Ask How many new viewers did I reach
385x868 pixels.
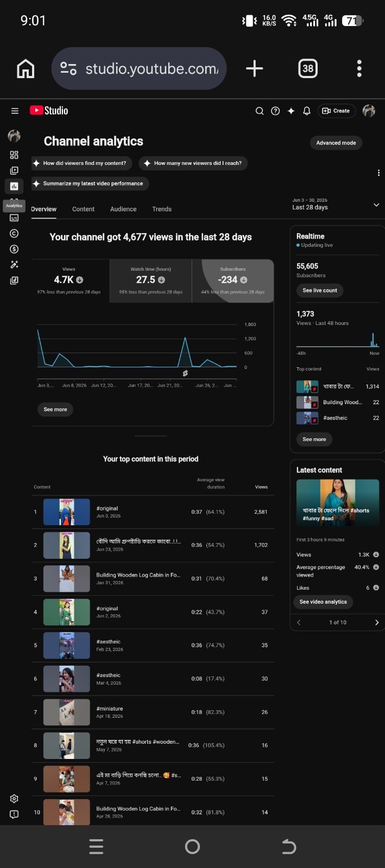[x=193, y=163]
